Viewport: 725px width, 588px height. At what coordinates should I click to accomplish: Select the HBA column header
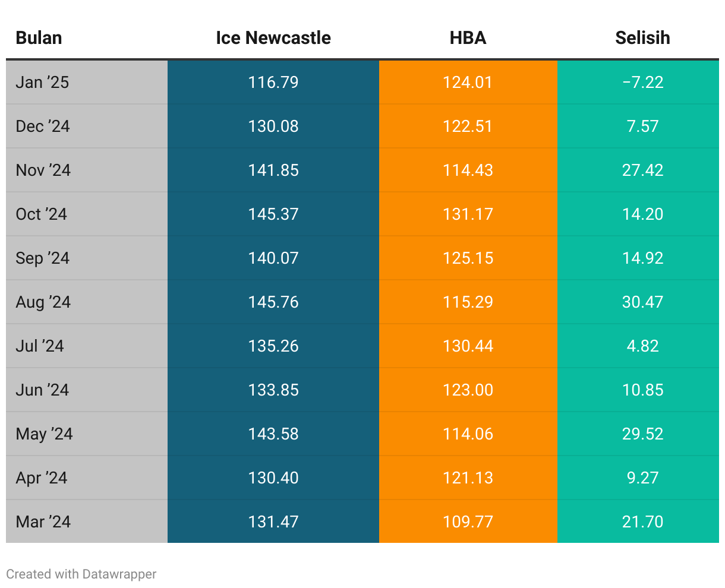pyautogui.click(x=468, y=38)
